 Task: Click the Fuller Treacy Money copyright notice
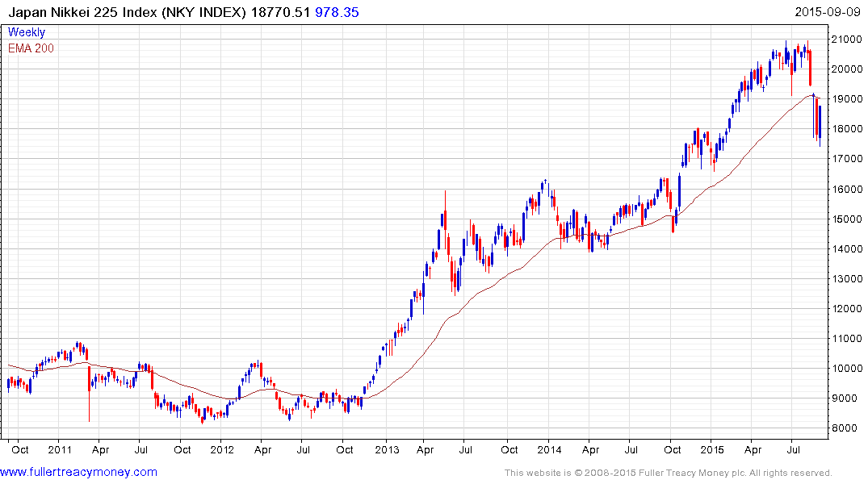[668, 473]
